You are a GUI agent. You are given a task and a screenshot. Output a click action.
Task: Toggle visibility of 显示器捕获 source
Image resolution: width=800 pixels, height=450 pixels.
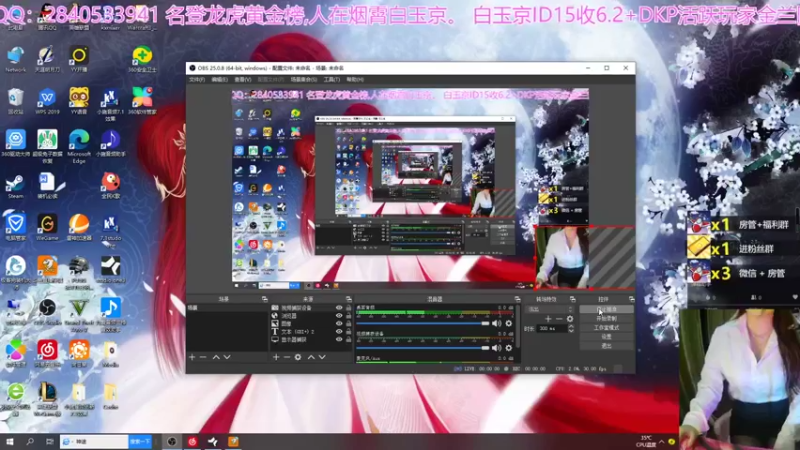[339, 339]
